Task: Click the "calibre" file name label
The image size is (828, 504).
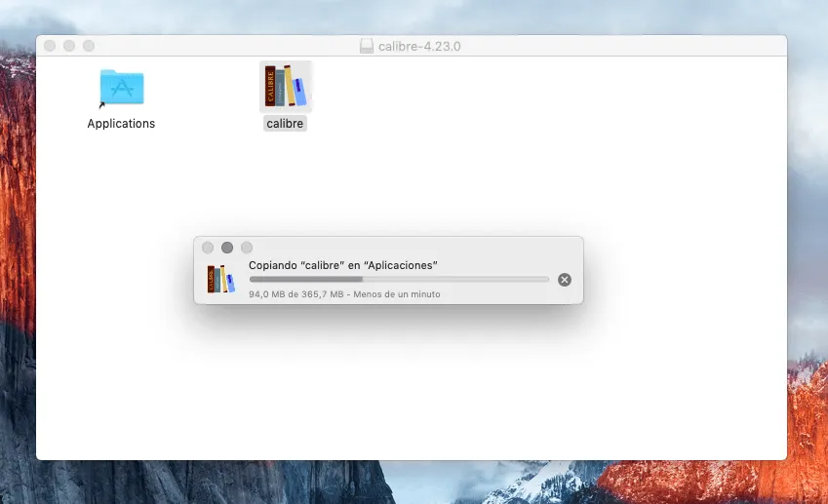Action: pyautogui.click(x=285, y=124)
